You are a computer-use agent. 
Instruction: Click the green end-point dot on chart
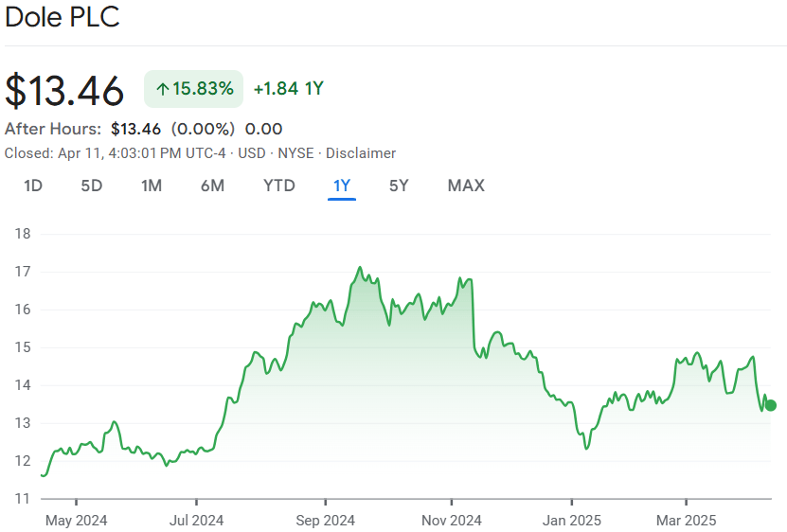[x=771, y=405]
